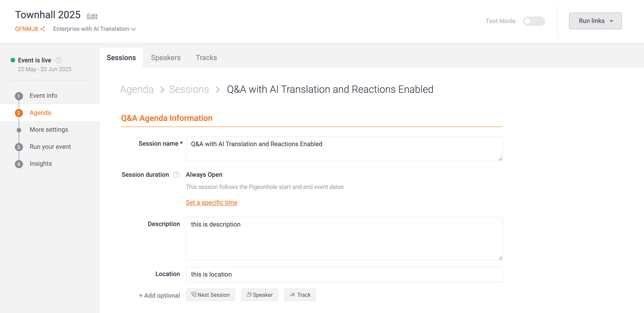
Task: Add a Track to the session
Action: (x=300, y=295)
